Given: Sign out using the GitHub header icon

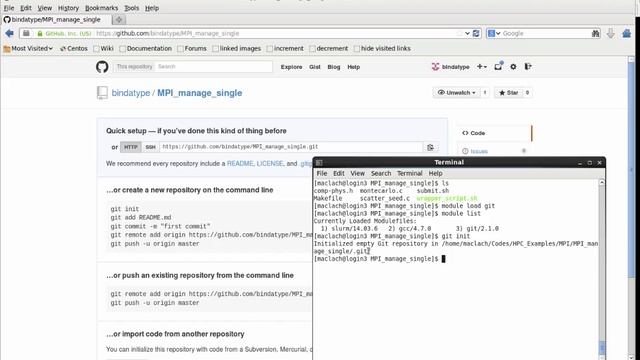Looking at the screenshot, I should point(528,66).
